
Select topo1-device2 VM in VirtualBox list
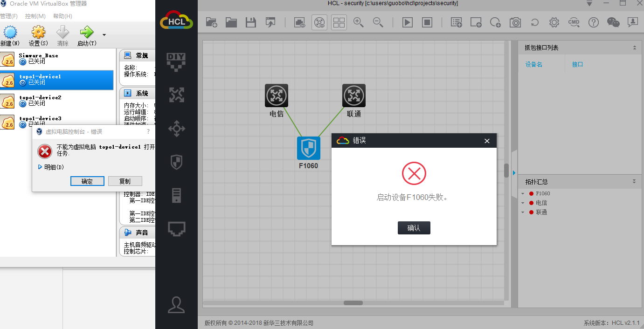[x=56, y=101]
